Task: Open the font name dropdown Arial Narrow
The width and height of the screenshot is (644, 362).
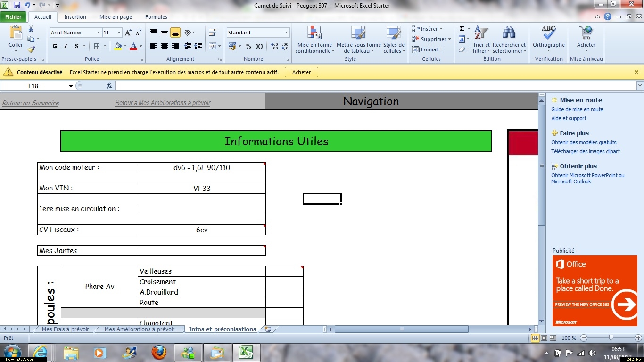Action: [x=99, y=33]
